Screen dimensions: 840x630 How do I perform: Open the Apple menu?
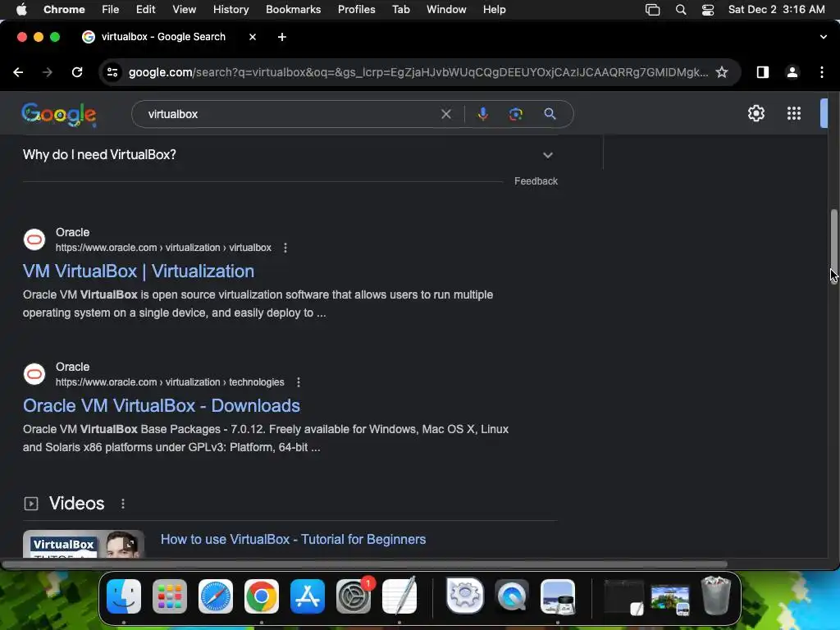(21, 9)
